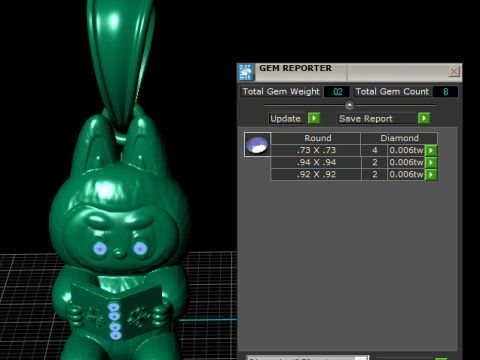Click the Total Gem Weight label
Viewport: 480px width, 360px height.
click(x=281, y=92)
